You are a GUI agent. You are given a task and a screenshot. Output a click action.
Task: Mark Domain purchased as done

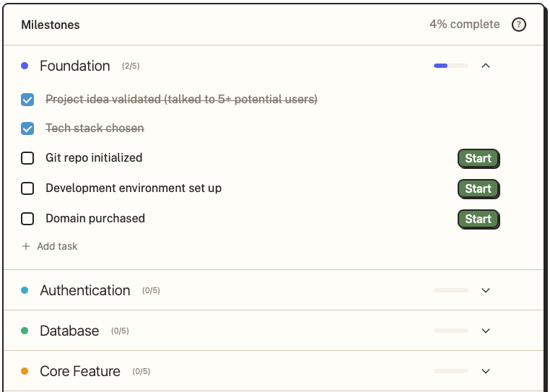(x=27, y=219)
